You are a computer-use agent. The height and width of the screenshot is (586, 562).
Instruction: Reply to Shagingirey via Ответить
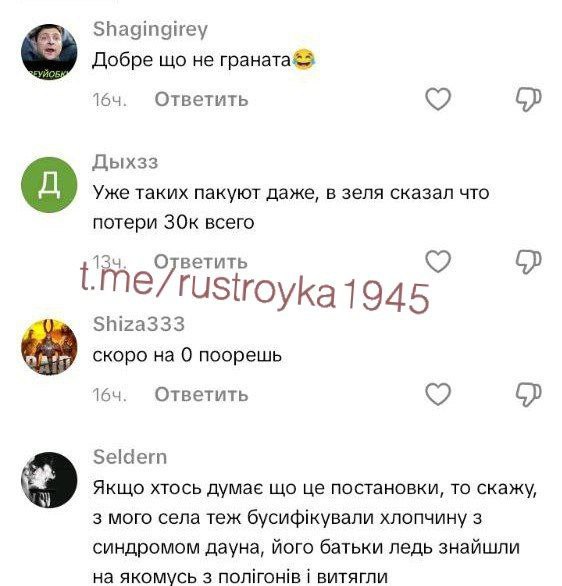tap(201, 99)
